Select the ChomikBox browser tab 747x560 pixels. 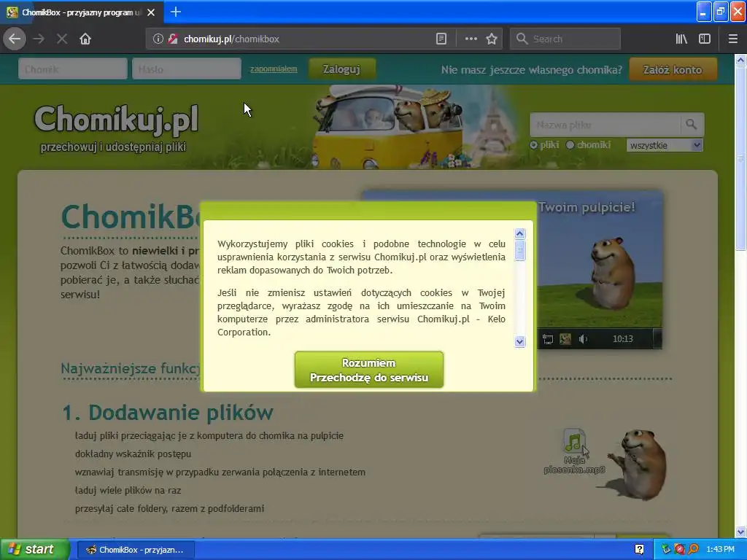[x=82, y=12]
